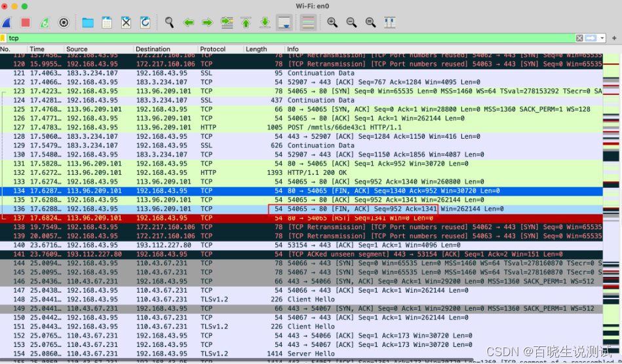Click the tcp display filter field

(292, 38)
